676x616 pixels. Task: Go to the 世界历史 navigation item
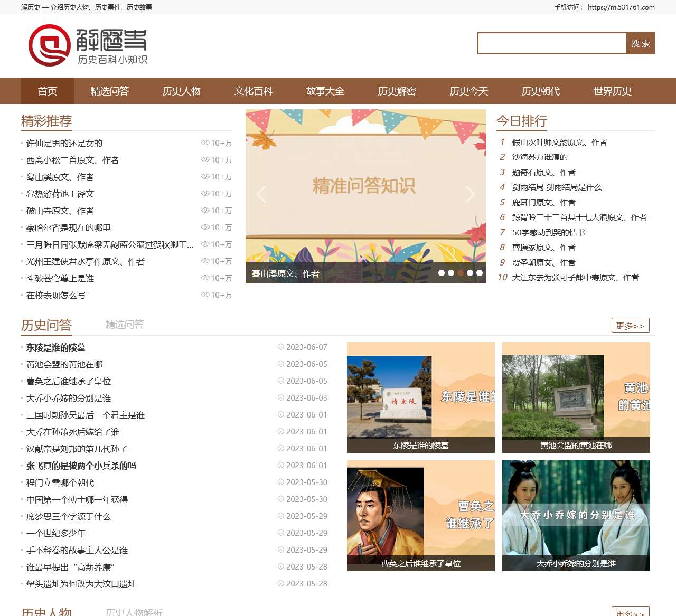pyautogui.click(x=612, y=91)
